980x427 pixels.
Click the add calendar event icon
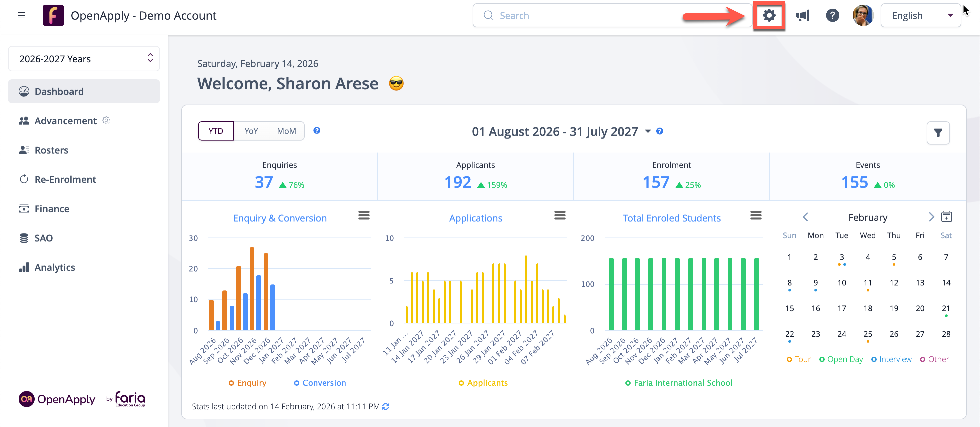click(946, 217)
